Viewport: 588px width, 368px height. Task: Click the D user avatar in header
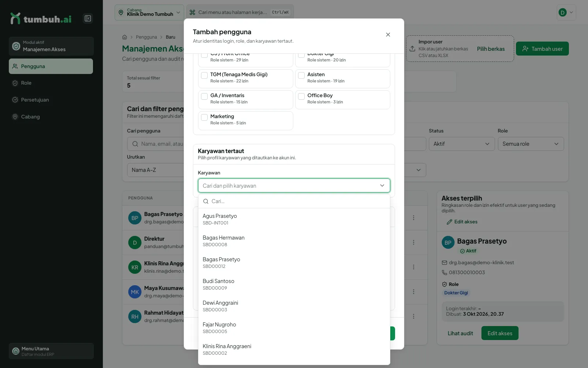click(562, 13)
